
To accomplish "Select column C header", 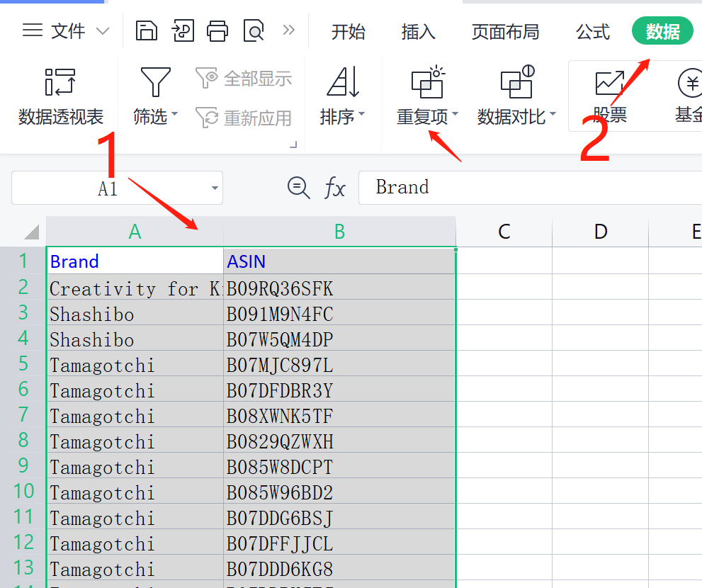I will pos(504,232).
